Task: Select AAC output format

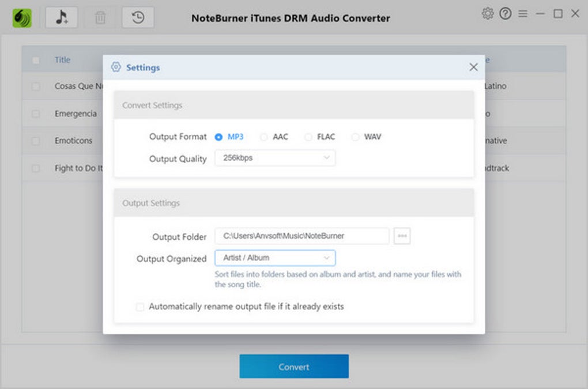Action: (x=264, y=137)
